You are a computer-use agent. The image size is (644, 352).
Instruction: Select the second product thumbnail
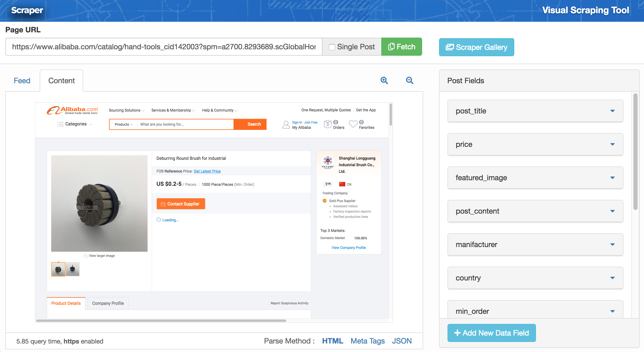coord(73,269)
